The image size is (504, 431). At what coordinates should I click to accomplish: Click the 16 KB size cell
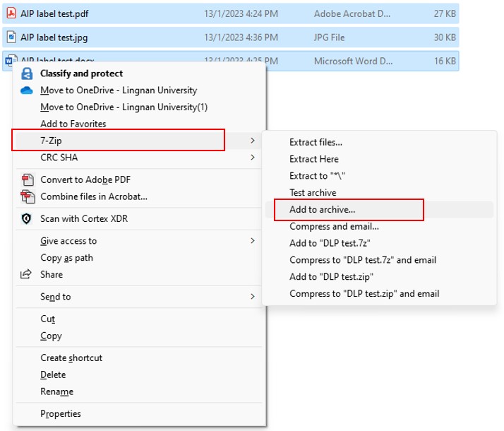pyautogui.click(x=445, y=61)
